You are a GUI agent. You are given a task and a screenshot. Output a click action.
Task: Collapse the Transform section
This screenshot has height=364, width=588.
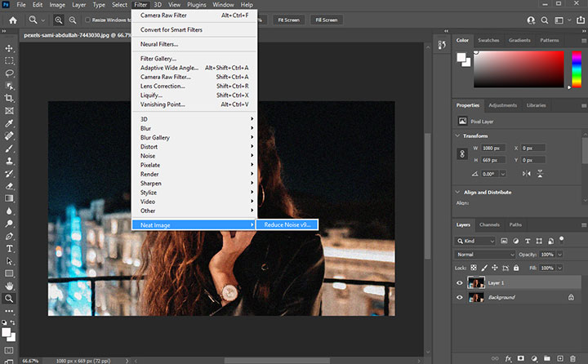(460, 136)
